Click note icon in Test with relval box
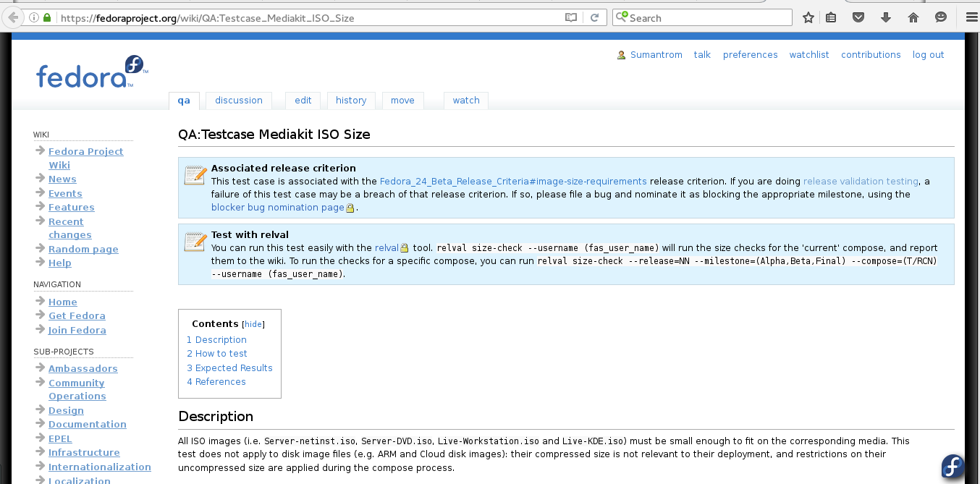The height and width of the screenshot is (484, 980). (195, 242)
